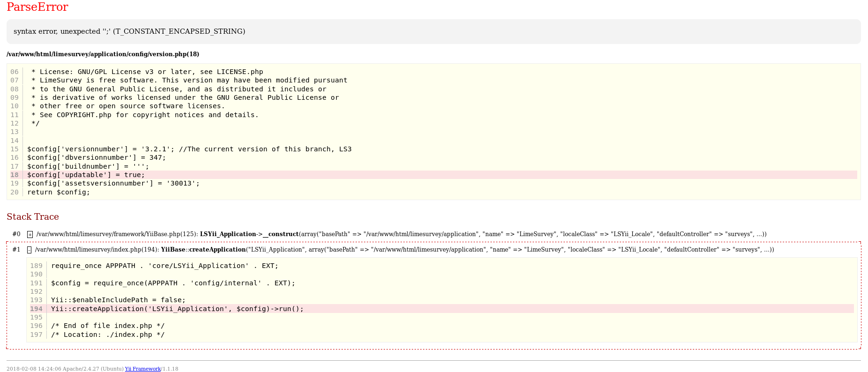The height and width of the screenshot is (372, 868).
Task: Collapse stack trace entry #1 minus icon
Action: pyautogui.click(x=29, y=250)
